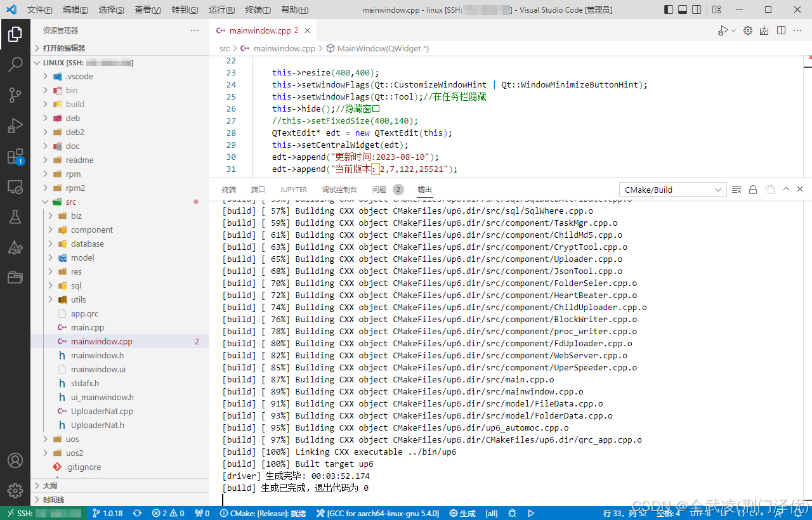
Task: Expand the component folder in explorer
Action: [x=91, y=230]
